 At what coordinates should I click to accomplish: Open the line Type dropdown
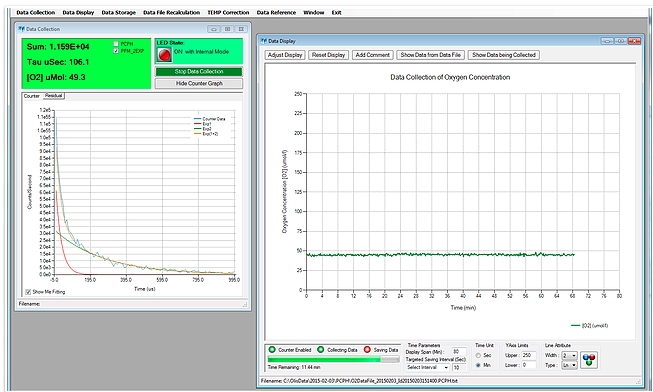tap(569, 365)
